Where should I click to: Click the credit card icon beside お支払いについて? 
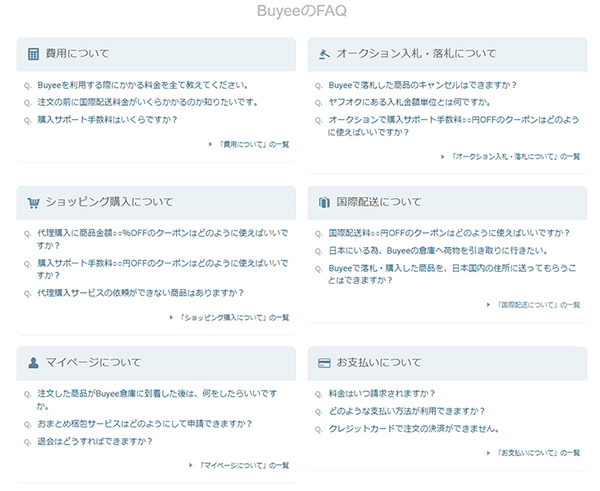coord(324,363)
